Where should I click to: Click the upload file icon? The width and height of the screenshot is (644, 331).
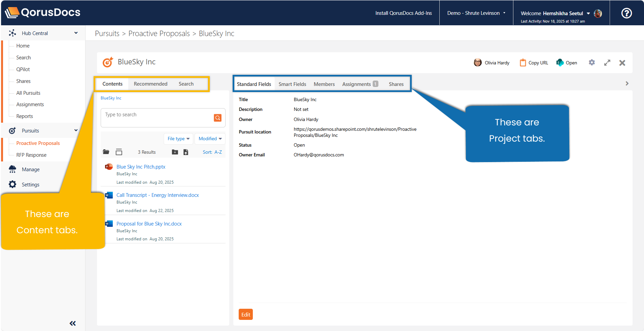click(x=186, y=152)
